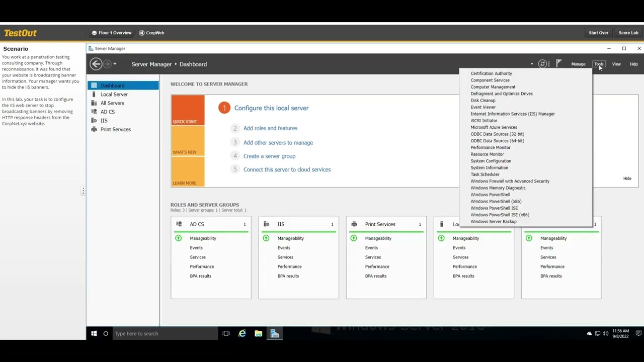Click the Score Lab button

coord(628,33)
